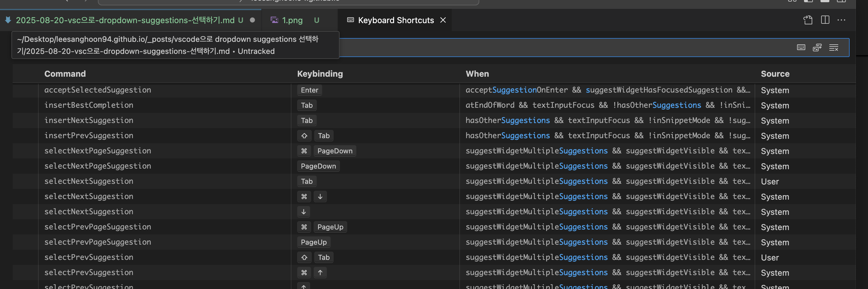This screenshot has height=289, width=868.
Task: Click the unsaved dot on the markdown tab
Action: click(252, 20)
